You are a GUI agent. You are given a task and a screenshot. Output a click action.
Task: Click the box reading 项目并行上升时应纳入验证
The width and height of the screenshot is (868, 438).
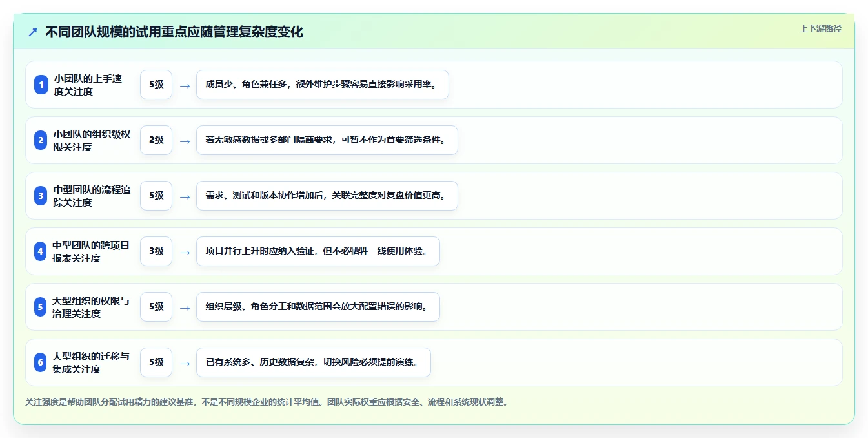click(318, 251)
